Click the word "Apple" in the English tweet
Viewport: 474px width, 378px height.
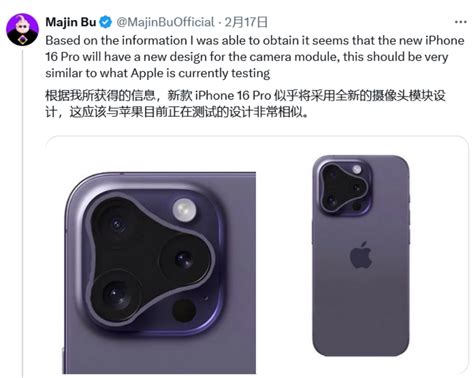pyautogui.click(x=147, y=73)
